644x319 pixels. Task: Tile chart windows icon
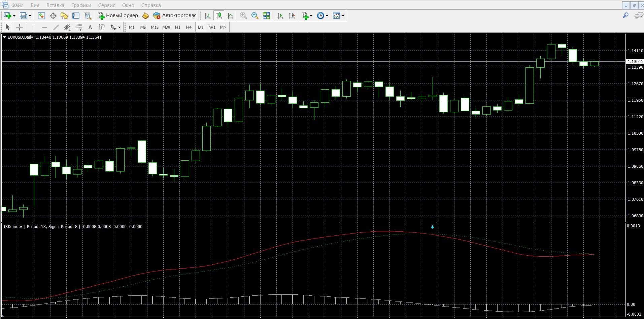[266, 15]
